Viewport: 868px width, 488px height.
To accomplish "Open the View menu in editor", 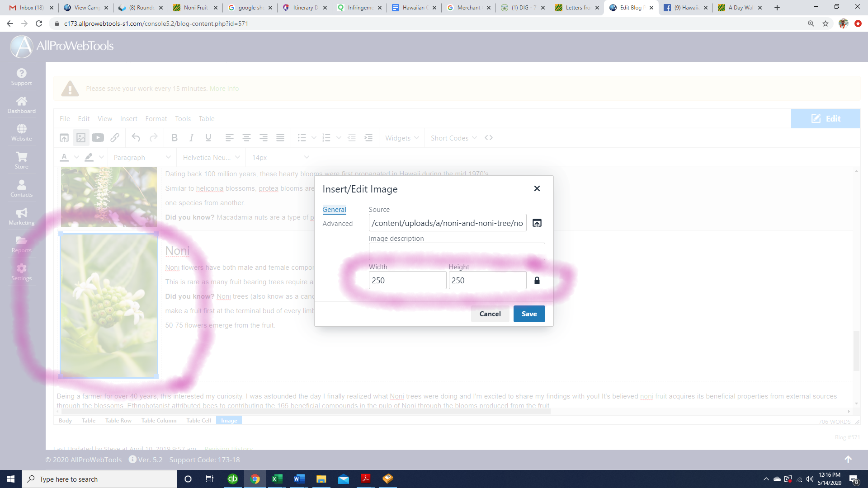I will click(x=104, y=118).
